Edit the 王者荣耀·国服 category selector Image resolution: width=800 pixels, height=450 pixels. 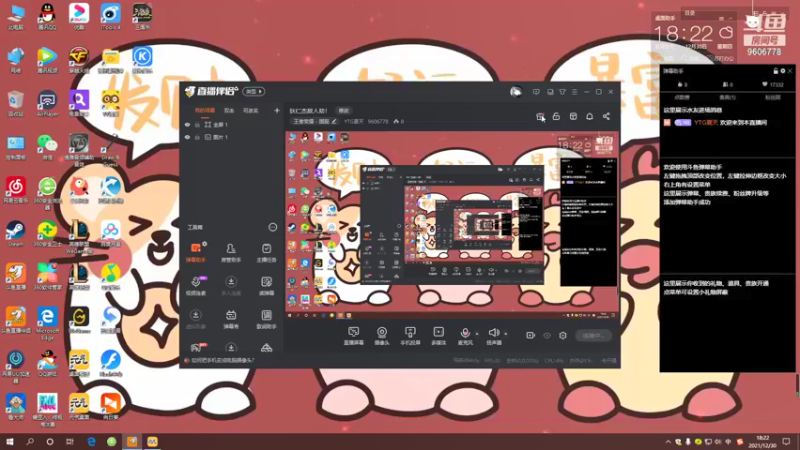(314, 121)
